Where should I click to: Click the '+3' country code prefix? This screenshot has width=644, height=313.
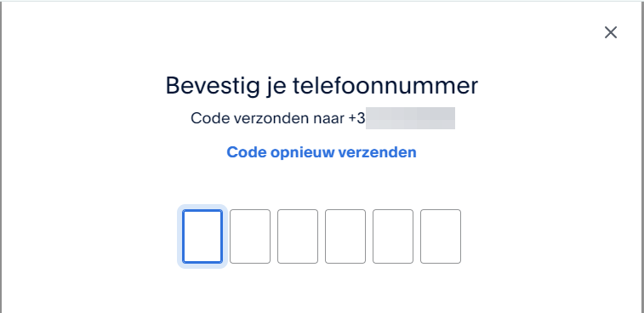pyautogui.click(x=356, y=118)
